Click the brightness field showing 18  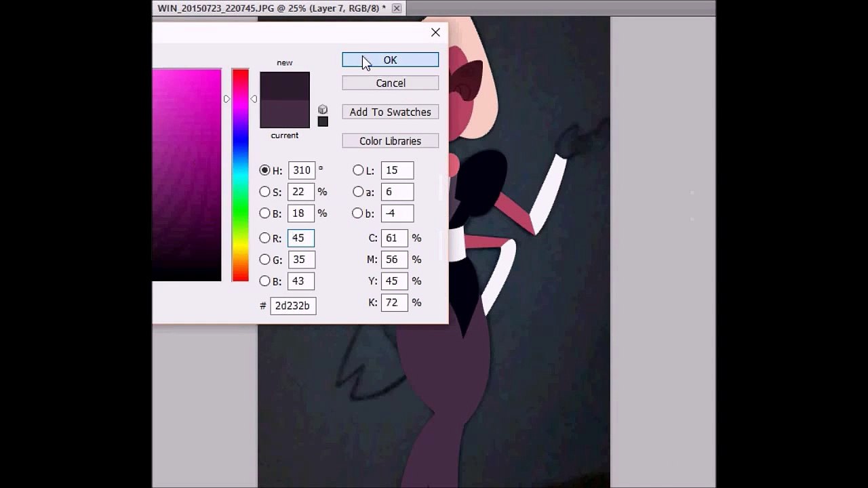(x=301, y=213)
